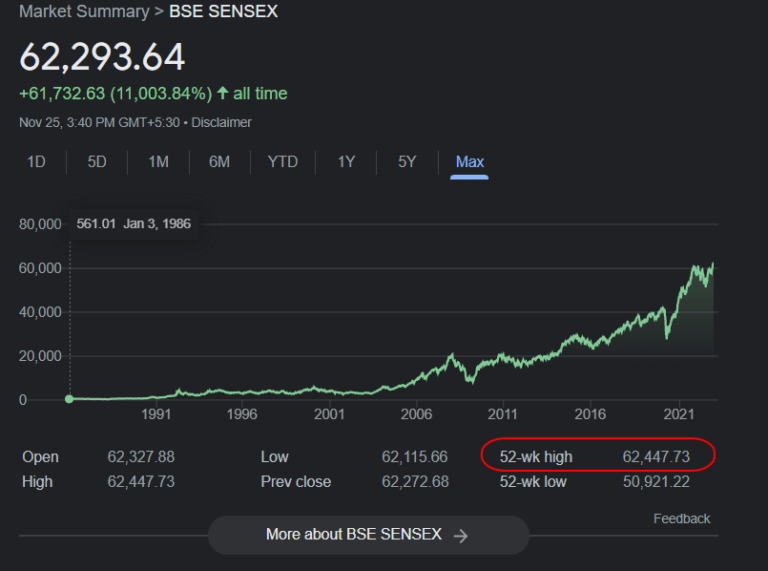Show the YTD chart range
The image size is (768, 571).
[x=283, y=161]
